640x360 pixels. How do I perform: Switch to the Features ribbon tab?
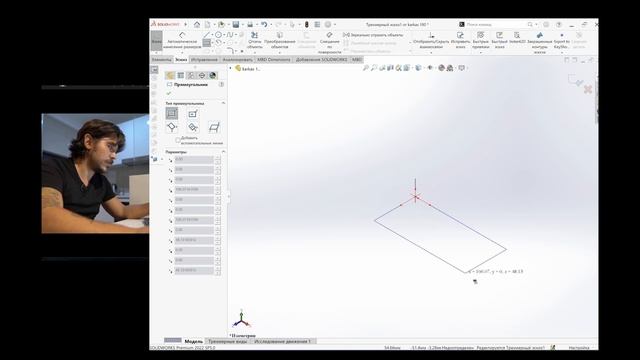point(162,60)
